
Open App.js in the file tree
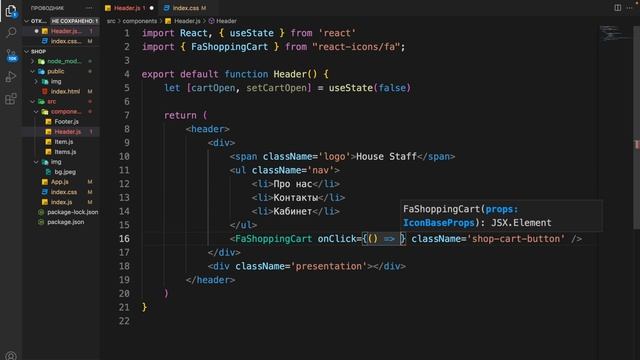coord(60,182)
